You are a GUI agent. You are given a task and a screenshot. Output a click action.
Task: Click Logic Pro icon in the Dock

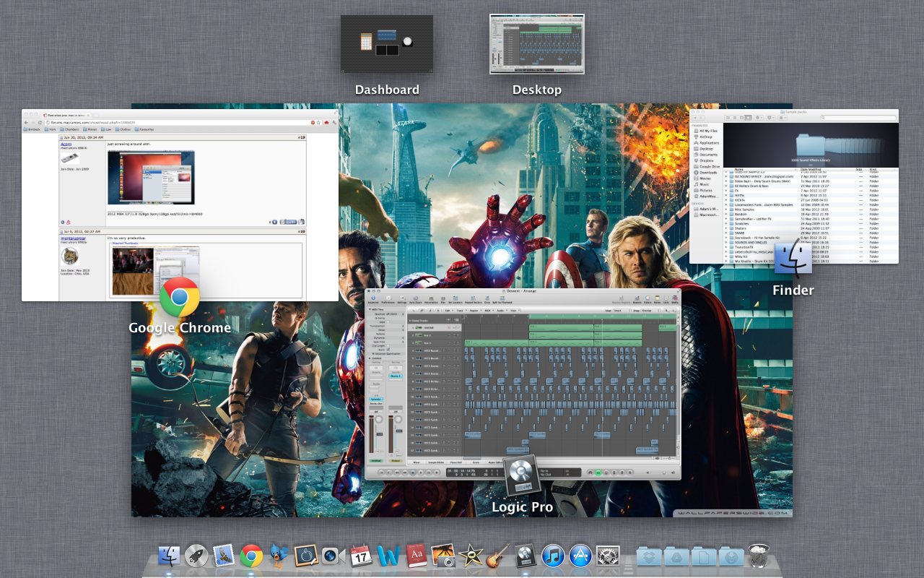click(526, 556)
